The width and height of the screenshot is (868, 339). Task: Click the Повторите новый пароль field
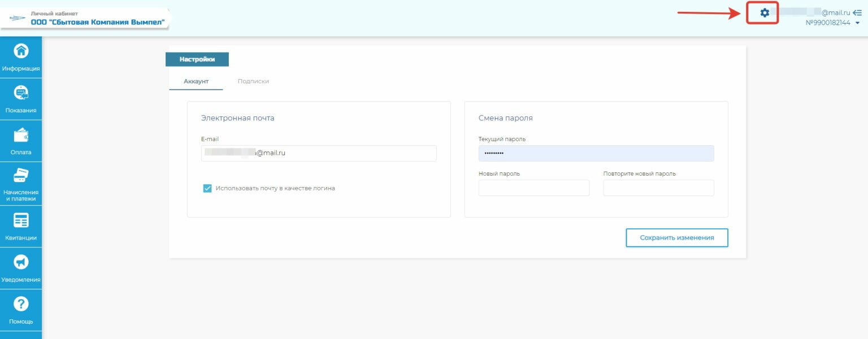coord(658,188)
